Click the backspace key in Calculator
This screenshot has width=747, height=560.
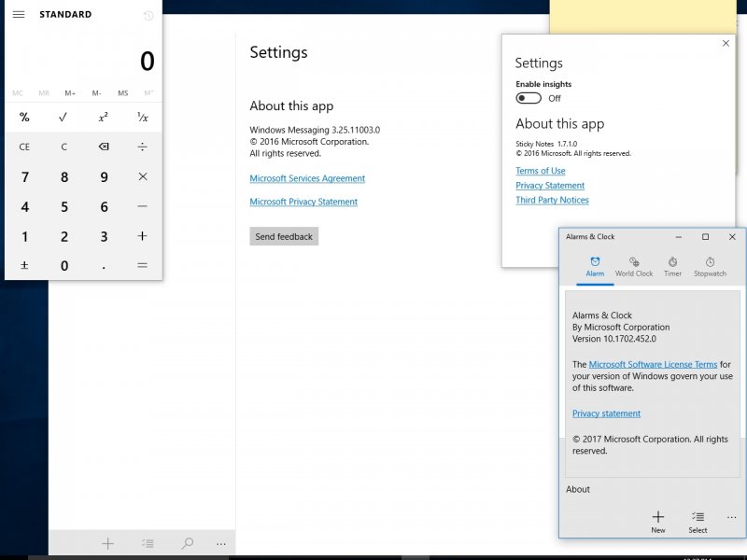[x=104, y=147]
